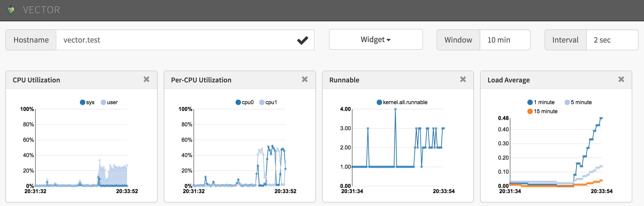Click the Hostname input field

click(x=175, y=40)
